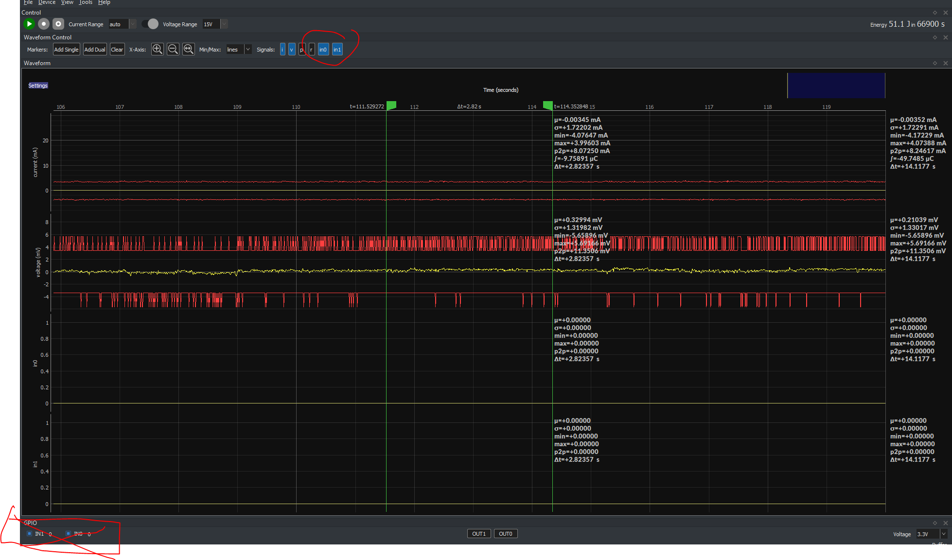Click the X-Axis zoom-fit icon
Screen dimensions: 952x560
188,49
